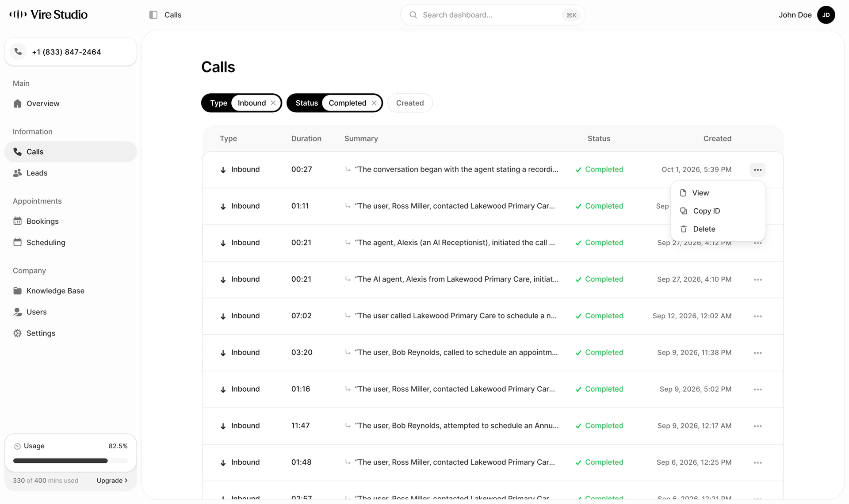849x504 pixels.
Task: Select Copy ID in the context menu
Action: pos(718,211)
